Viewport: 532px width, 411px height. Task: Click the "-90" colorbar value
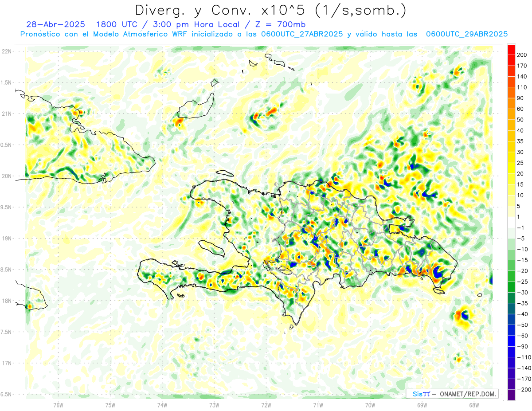click(523, 347)
